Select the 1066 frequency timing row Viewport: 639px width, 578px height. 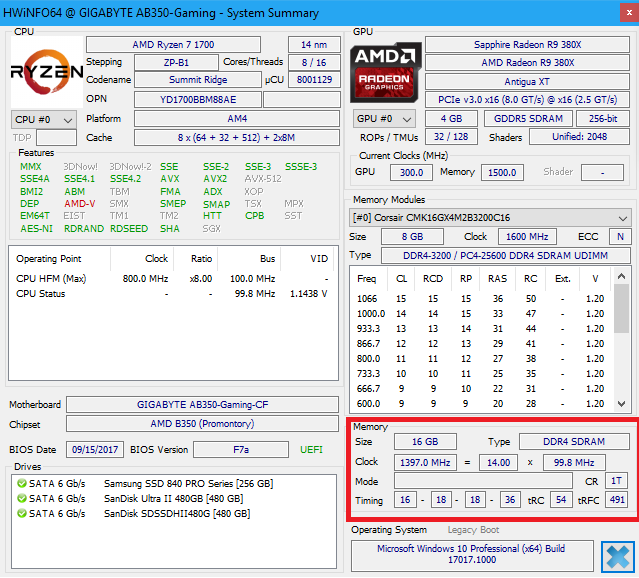coord(481,299)
